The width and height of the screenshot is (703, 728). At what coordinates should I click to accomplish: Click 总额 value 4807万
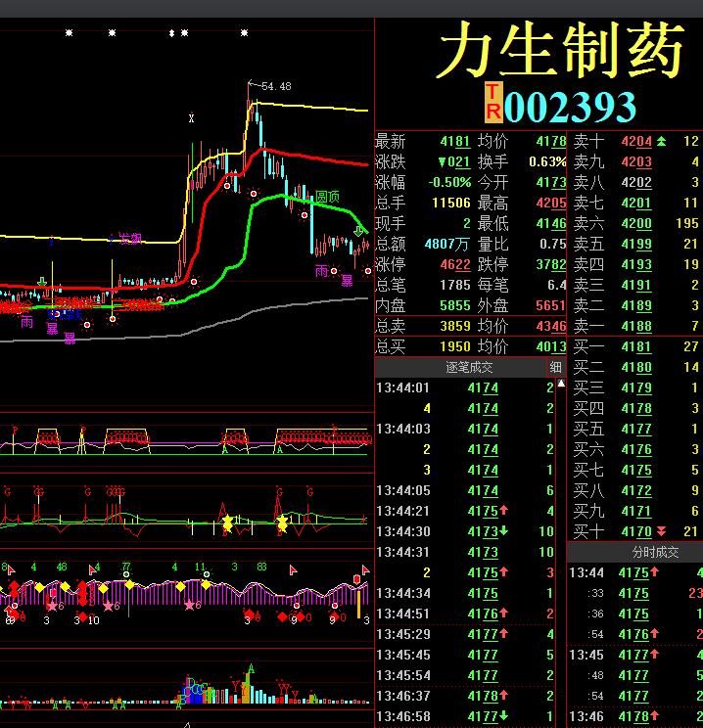[447, 245]
